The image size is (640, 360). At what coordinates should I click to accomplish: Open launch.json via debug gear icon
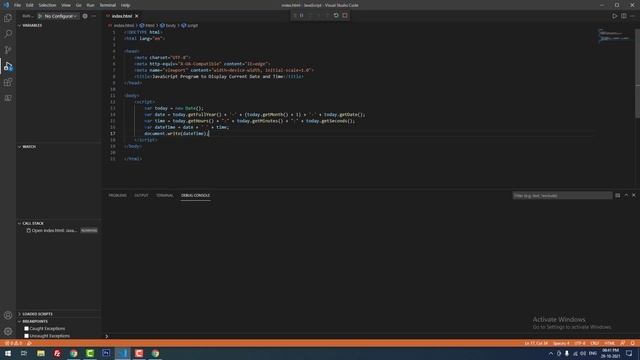(x=85, y=16)
